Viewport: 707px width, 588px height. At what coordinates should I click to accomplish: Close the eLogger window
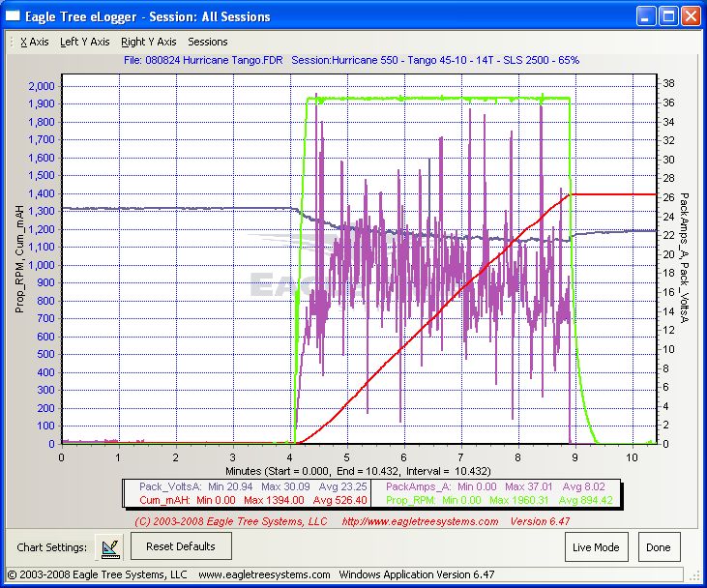click(x=691, y=16)
